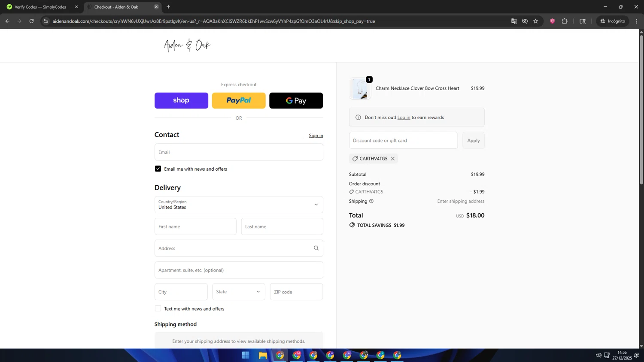644x362 pixels.
Task: Focus the Email input field
Action: [x=239, y=152]
